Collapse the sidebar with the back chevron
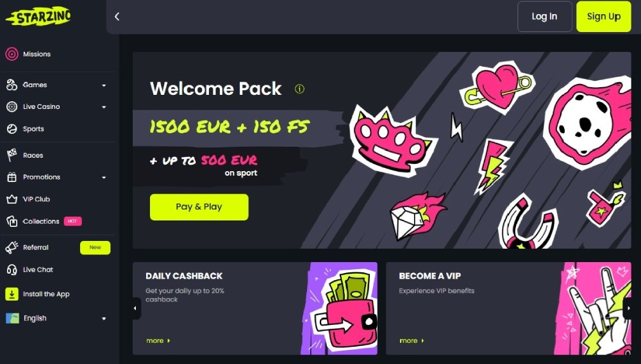Image resolution: width=641 pixels, height=364 pixels. pos(117,16)
